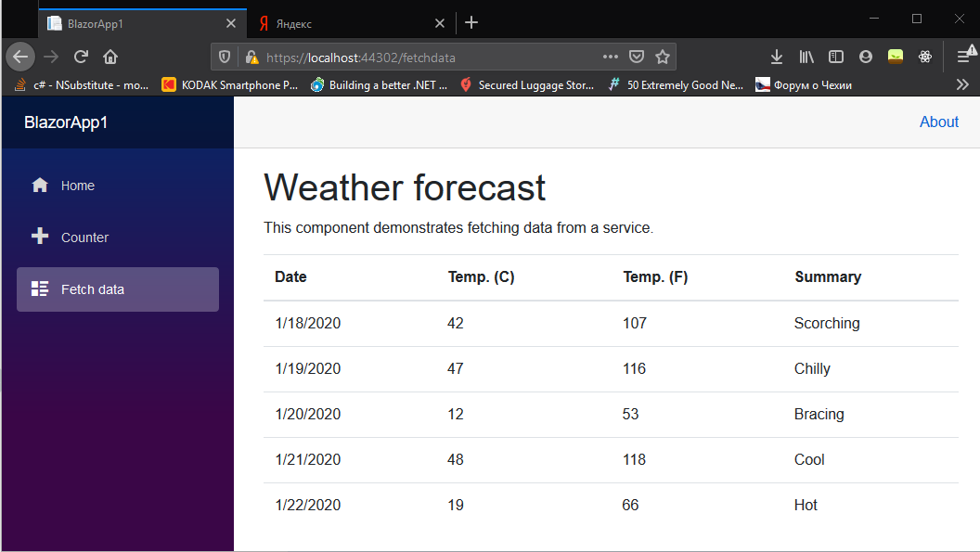This screenshot has width=980, height=552.
Task: Bookmark this page with star
Action: (663, 57)
